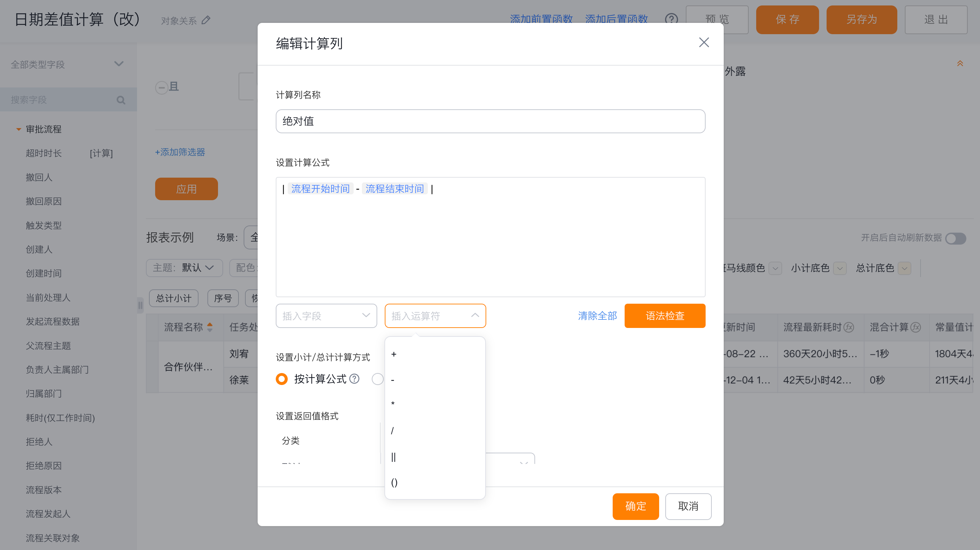The width and height of the screenshot is (980, 550).
Task: Select the unlabeled second radio option
Action: coord(377,379)
